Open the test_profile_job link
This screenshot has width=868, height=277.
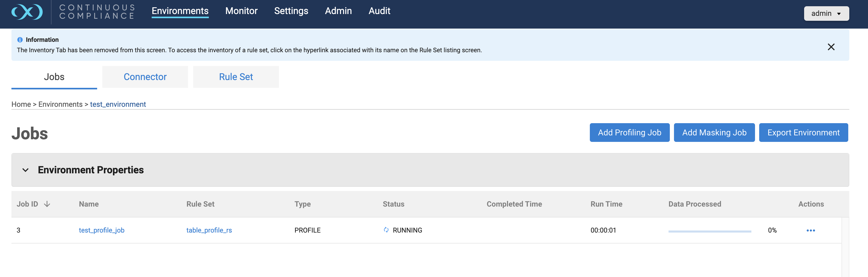(x=102, y=230)
